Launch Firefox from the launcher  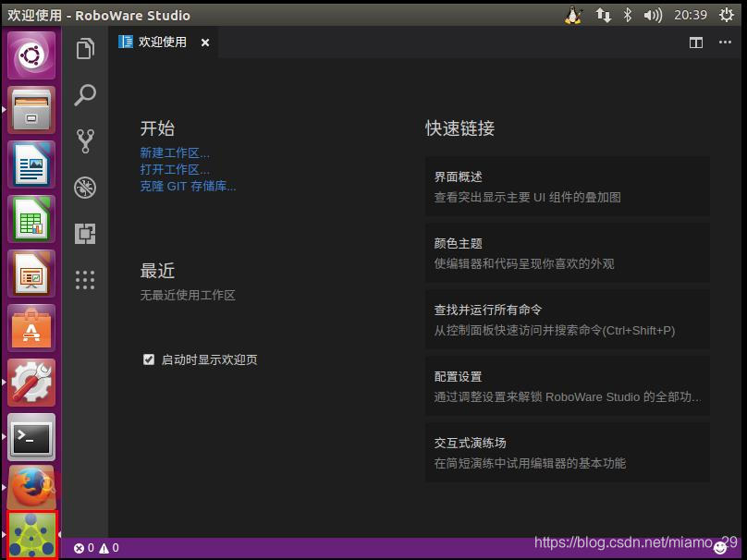[31, 488]
